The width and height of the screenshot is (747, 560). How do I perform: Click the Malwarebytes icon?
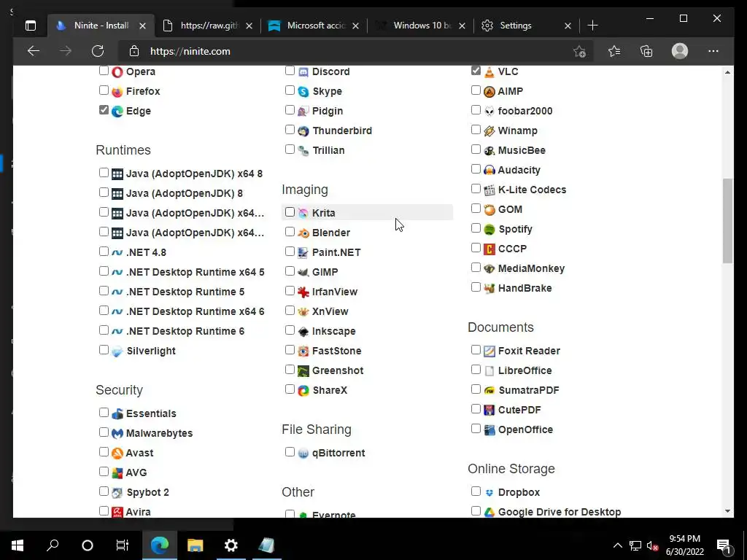point(117,433)
